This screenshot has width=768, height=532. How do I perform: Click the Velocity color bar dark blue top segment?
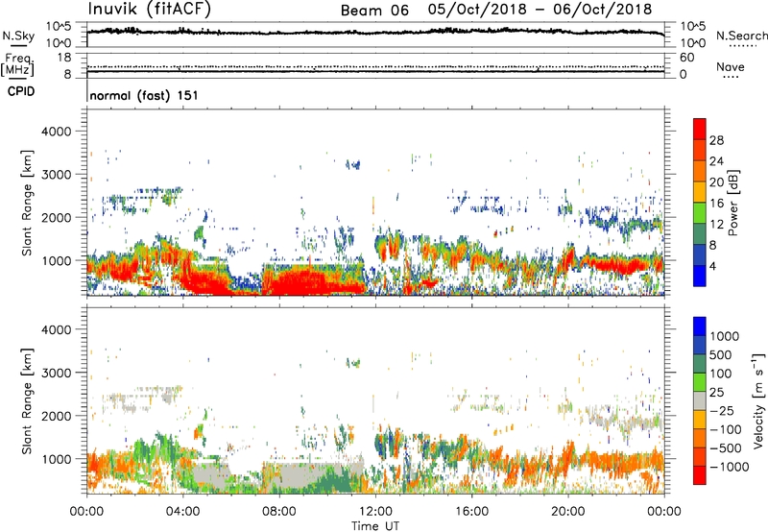[x=700, y=326]
